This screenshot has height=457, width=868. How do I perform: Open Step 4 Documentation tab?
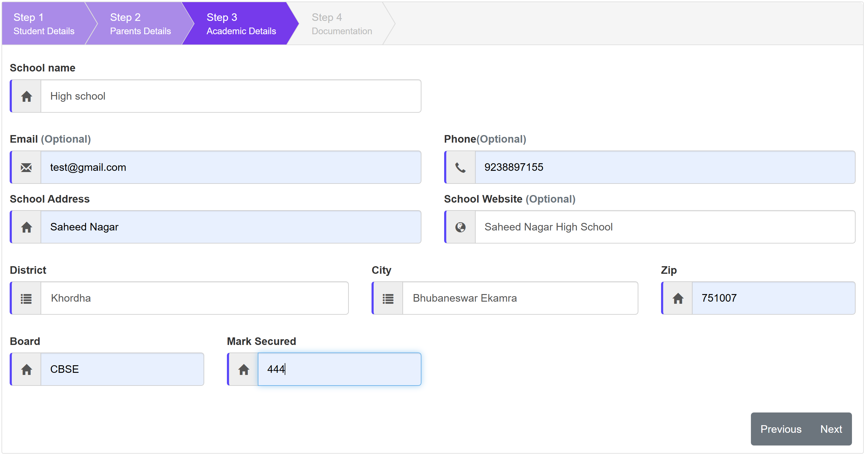click(x=342, y=24)
